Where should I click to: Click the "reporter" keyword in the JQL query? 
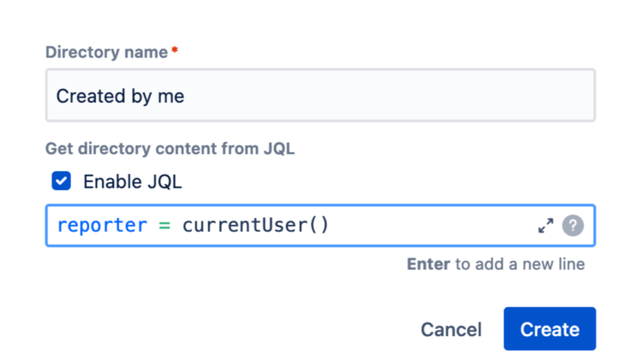pyautogui.click(x=102, y=225)
